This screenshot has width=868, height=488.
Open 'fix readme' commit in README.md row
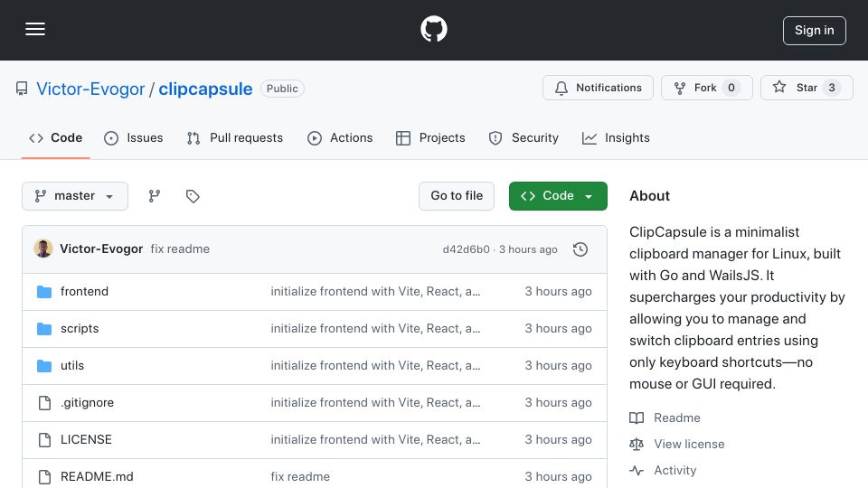[x=300, y=477]
